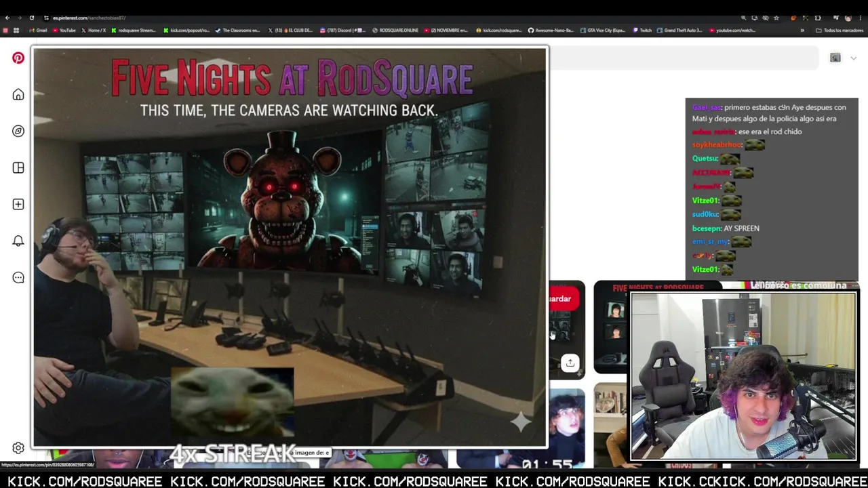Open Pinterest logo home link
Viewport: 868px width, 488px height.
18,58
